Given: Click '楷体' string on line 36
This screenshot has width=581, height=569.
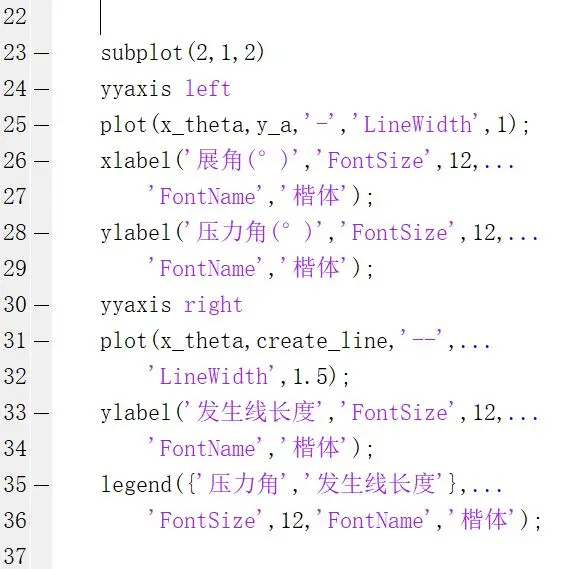Looking at the screenshot, I should pyautogui.click(x=483, y=519).
